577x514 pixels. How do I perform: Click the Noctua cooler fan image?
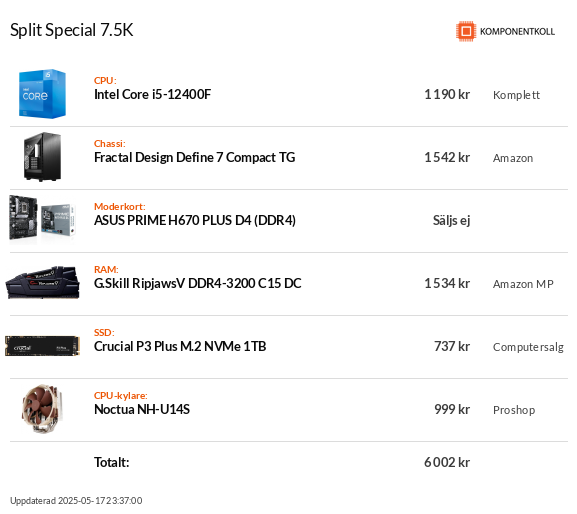click(x=42, y=408)
